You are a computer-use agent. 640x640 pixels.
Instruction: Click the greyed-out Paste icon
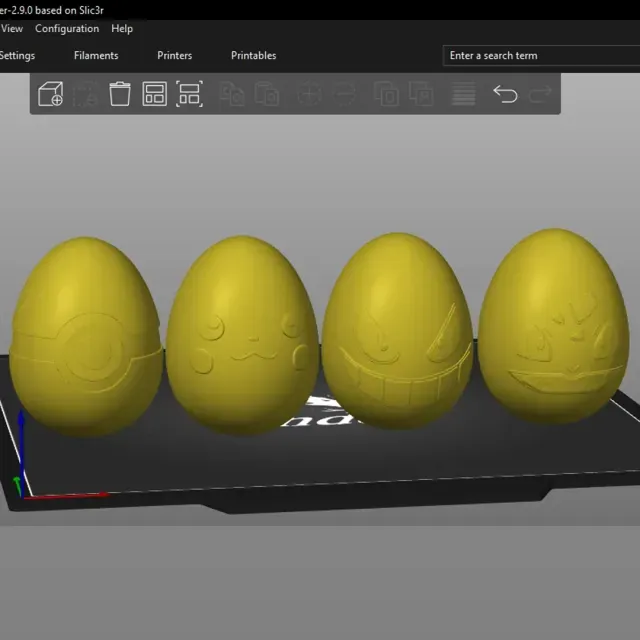[267, 94]
